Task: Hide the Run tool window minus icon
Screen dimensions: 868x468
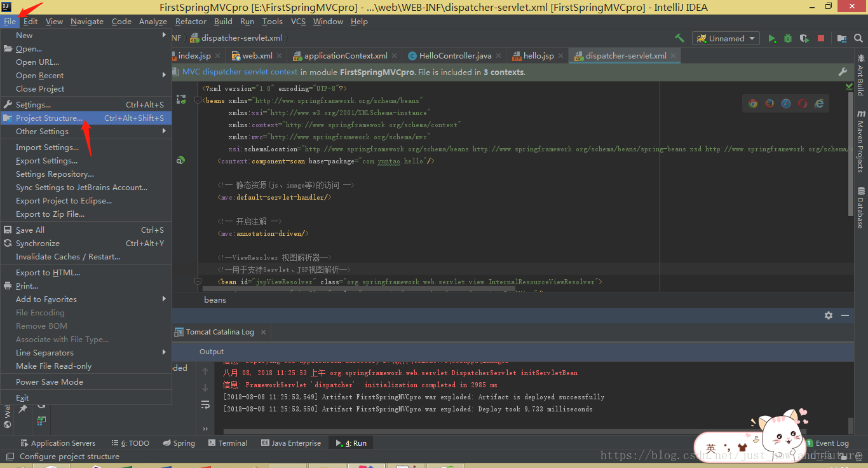Action: coord(845,315)
